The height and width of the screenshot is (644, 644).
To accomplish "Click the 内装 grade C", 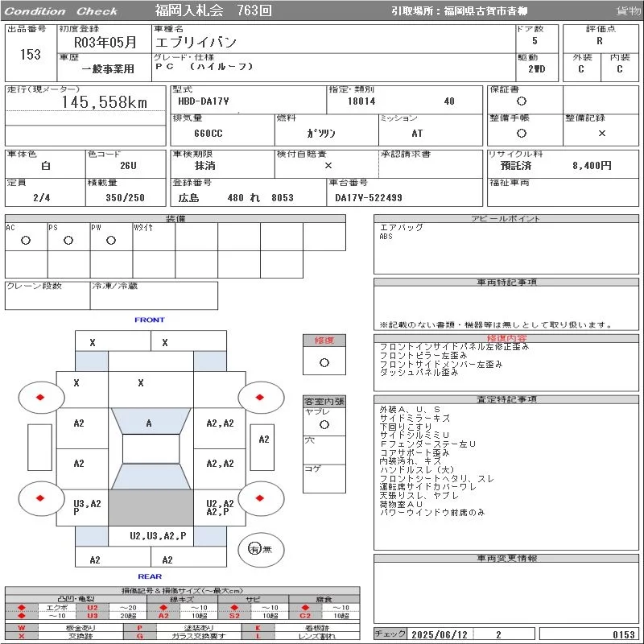I will tap(620, 69).
